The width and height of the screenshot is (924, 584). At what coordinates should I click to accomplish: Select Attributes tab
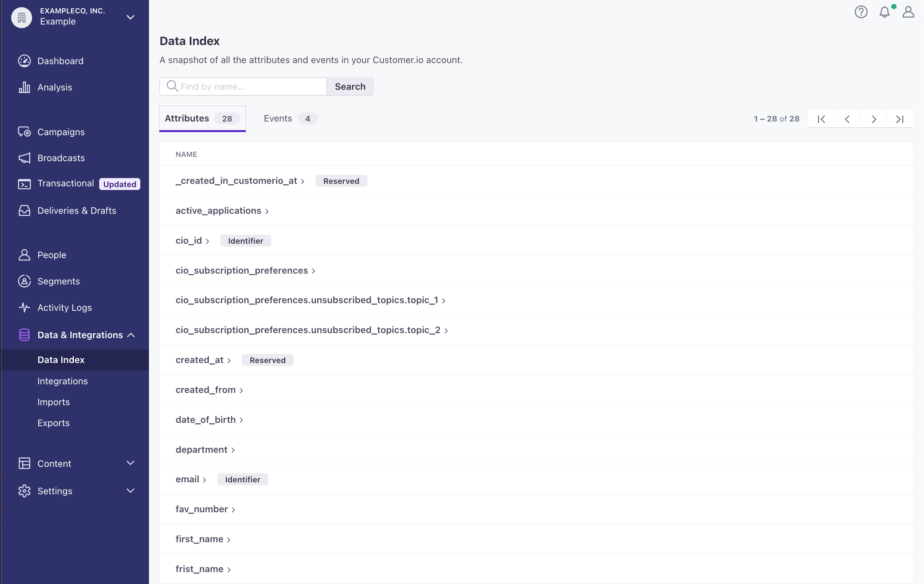[202, 118]
